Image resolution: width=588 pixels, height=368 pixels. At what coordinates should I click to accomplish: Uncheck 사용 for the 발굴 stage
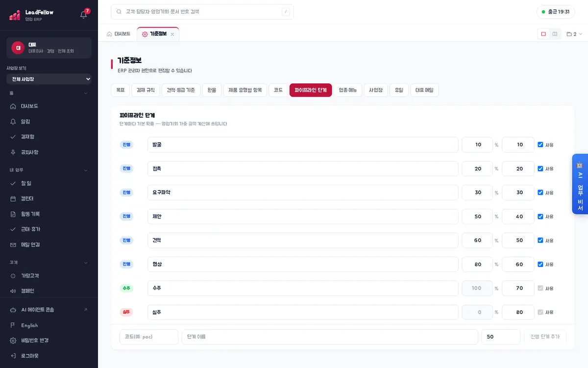pos(540,145)
